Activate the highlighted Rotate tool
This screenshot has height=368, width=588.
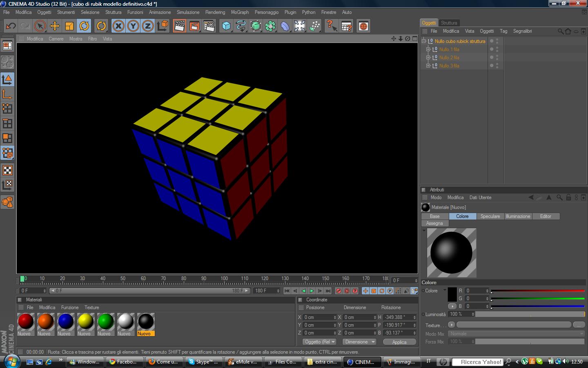coord(84,26)
